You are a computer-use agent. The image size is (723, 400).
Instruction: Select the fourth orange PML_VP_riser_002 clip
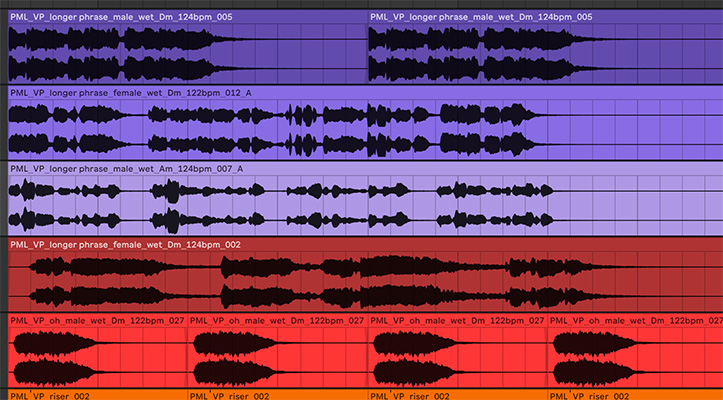(634, 395)
